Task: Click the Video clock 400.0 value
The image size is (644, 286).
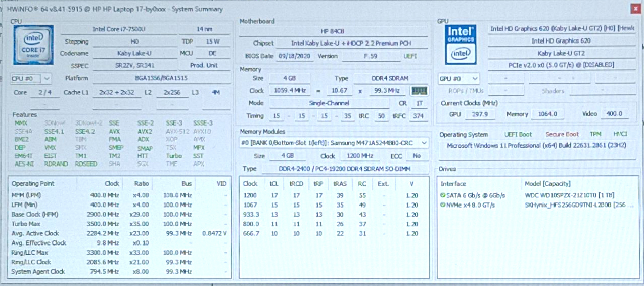Action: [614, 114]
